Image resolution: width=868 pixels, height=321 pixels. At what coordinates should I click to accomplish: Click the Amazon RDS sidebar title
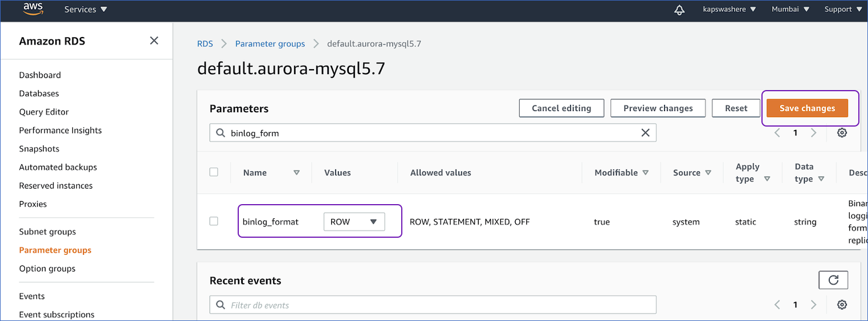click(52, 41)
